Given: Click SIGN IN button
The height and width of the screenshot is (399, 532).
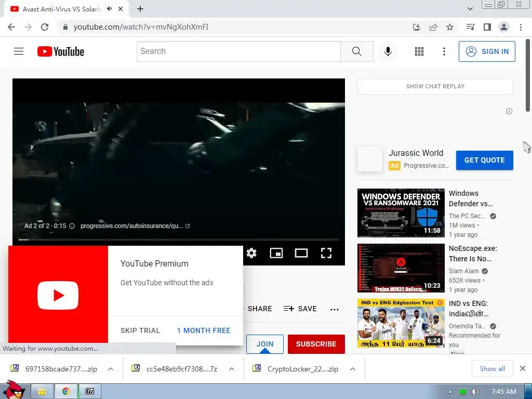Looking at the screenshot, I should coord(487,51).
